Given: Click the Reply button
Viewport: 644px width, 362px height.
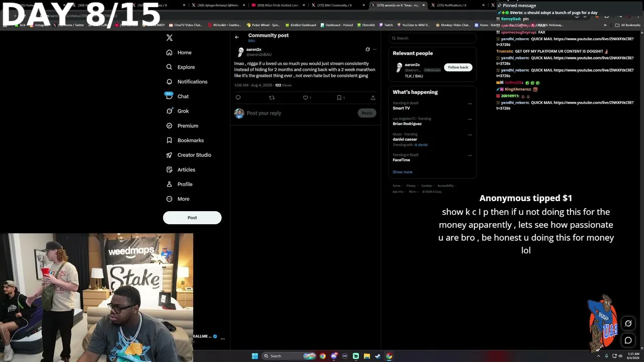Looking at the screenshot, I should click(x=367, y=113).
